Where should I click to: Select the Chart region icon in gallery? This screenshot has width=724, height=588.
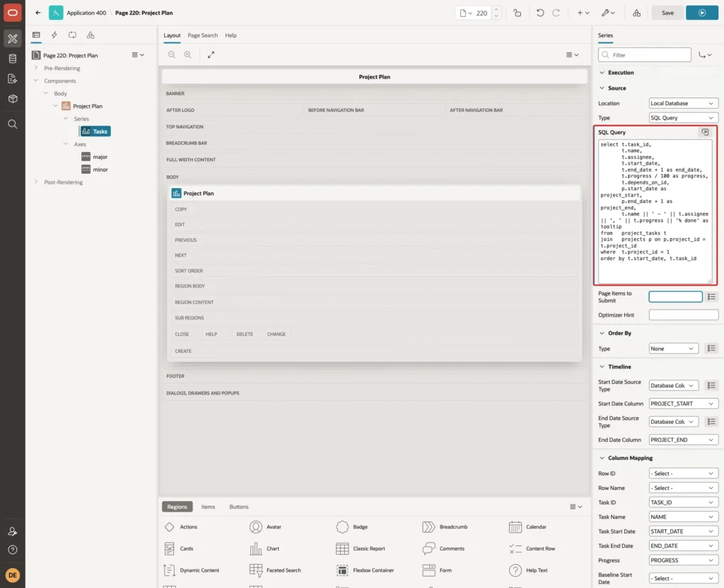click(x=255, y=548)
